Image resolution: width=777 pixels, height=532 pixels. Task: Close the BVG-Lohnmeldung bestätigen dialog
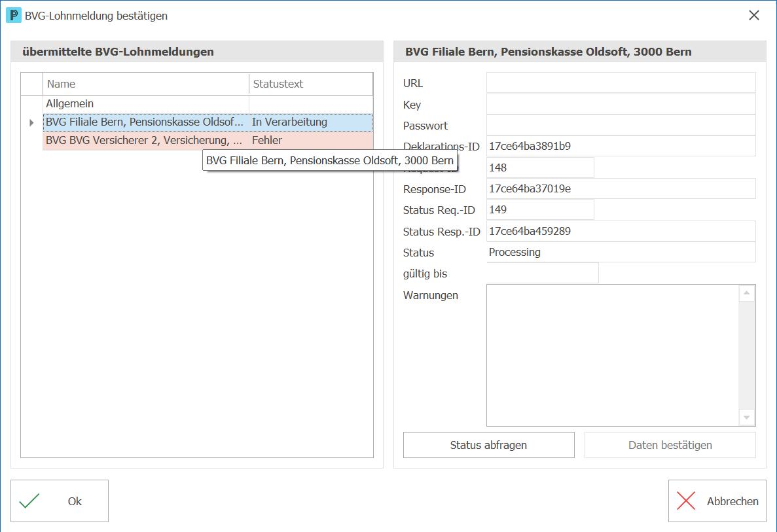(x=753, y=15)
